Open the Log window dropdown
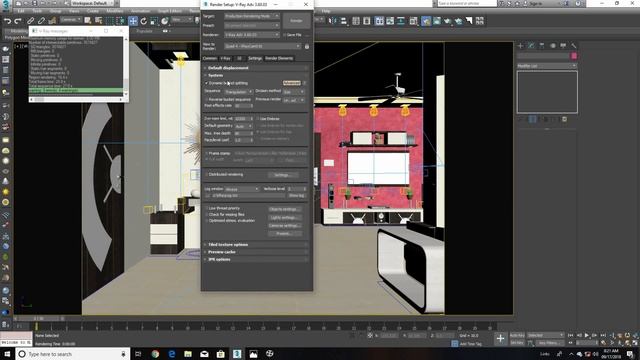The image size is (640, 360). pyautogui.click(x=242, y=189)
